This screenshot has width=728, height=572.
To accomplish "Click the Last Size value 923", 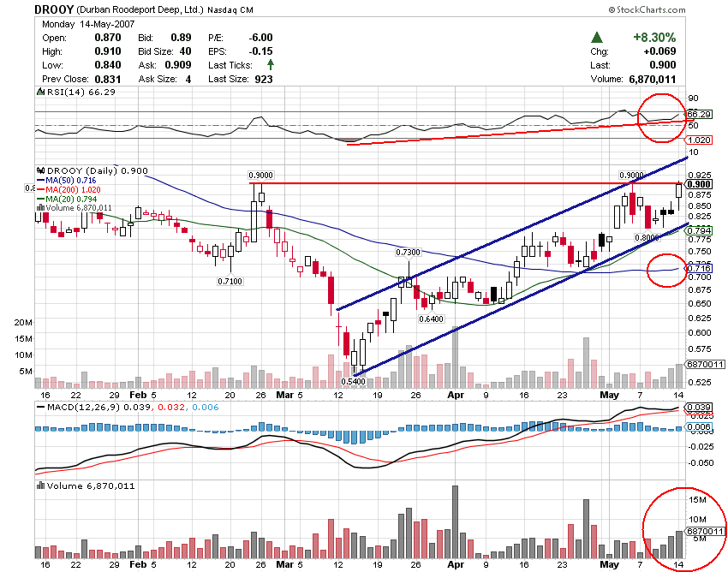I will pos(264,79).
